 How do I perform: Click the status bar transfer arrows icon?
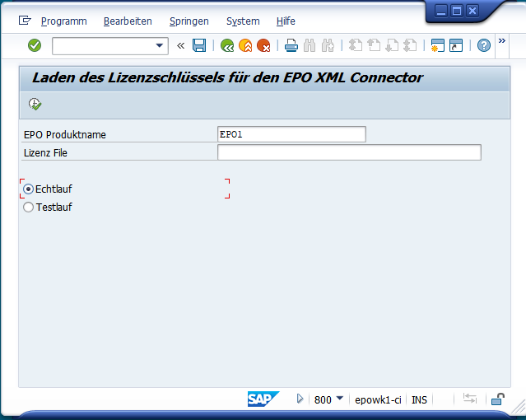(470, 399)
